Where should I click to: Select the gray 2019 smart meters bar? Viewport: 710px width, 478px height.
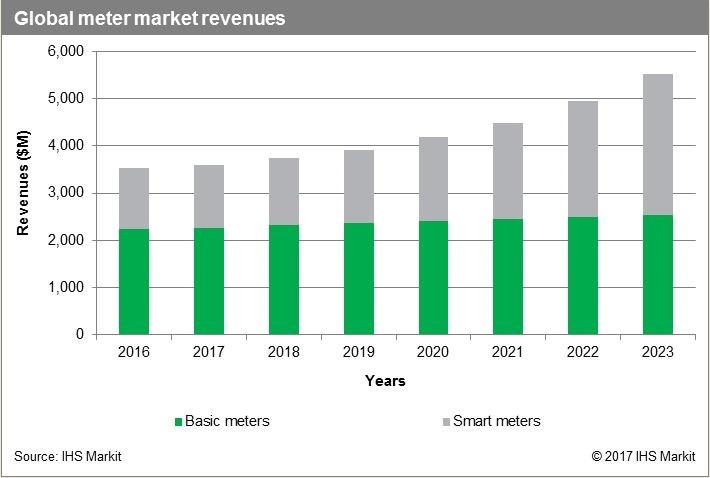pos(359,186)
